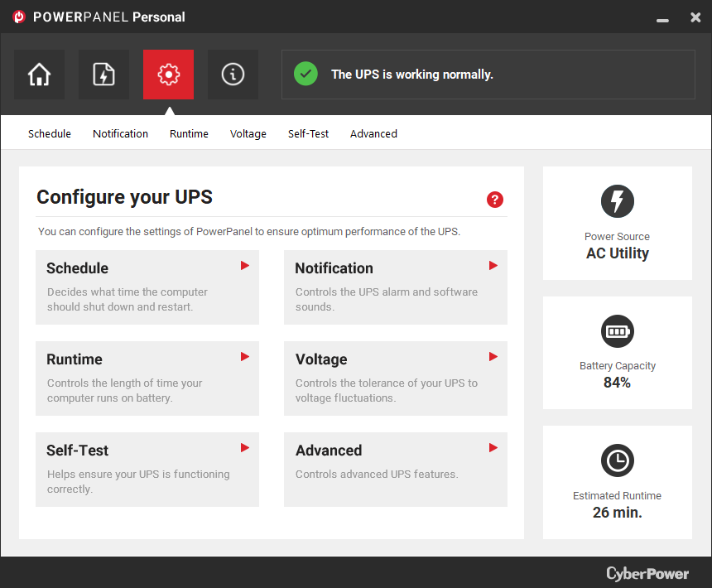This screenshot has width=712, height=588.
Task: Go to the Home dashboard icon
Action: 39,75
